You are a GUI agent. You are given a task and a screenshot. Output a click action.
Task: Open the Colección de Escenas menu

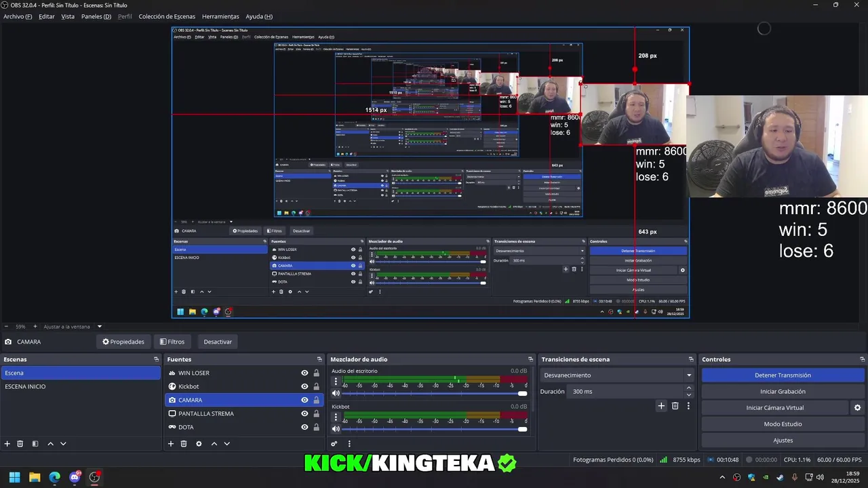point(167,16)
